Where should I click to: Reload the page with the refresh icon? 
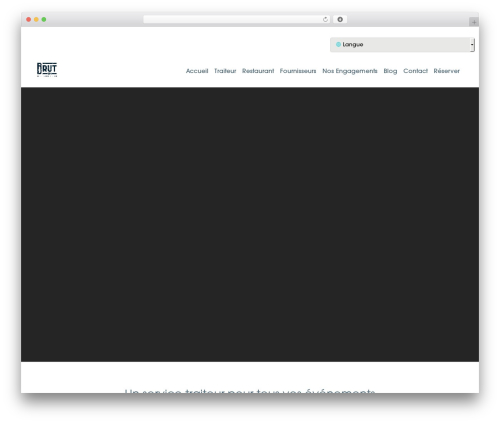coord(325,20)
